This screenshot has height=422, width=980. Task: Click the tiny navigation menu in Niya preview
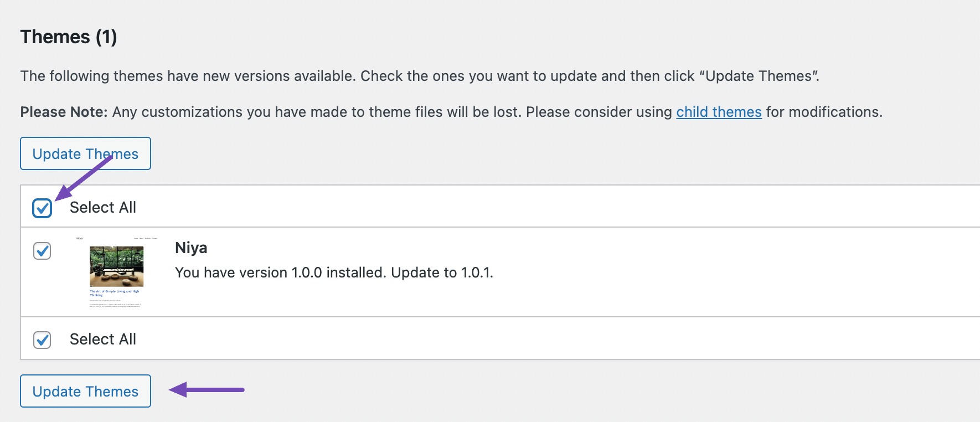[x=146, y=239]
